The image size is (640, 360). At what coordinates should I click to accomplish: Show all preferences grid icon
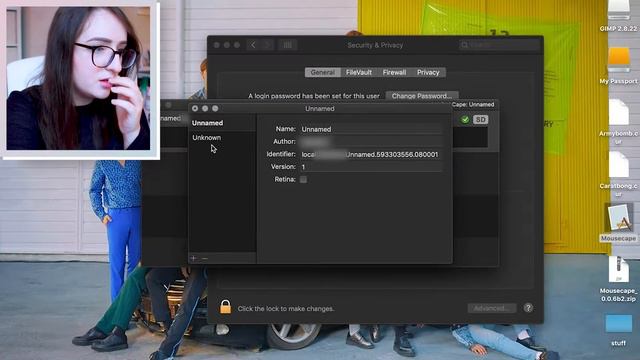pos(288,45)
